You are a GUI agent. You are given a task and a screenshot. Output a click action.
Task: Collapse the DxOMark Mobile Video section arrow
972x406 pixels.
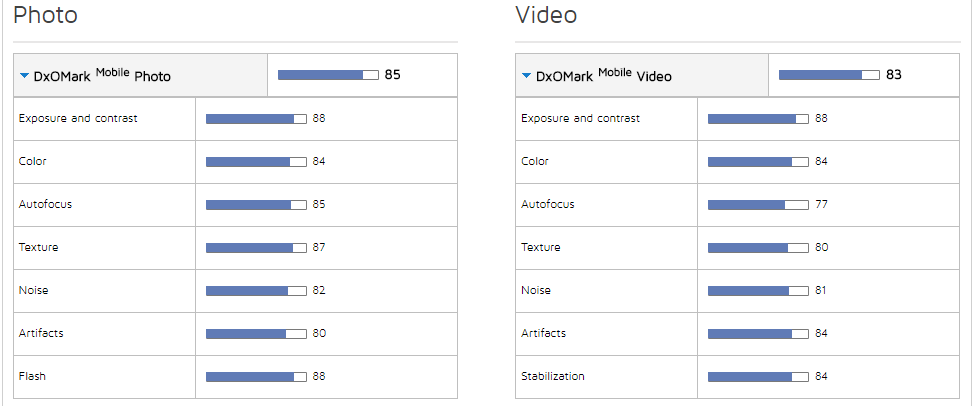tap(526, 76)
